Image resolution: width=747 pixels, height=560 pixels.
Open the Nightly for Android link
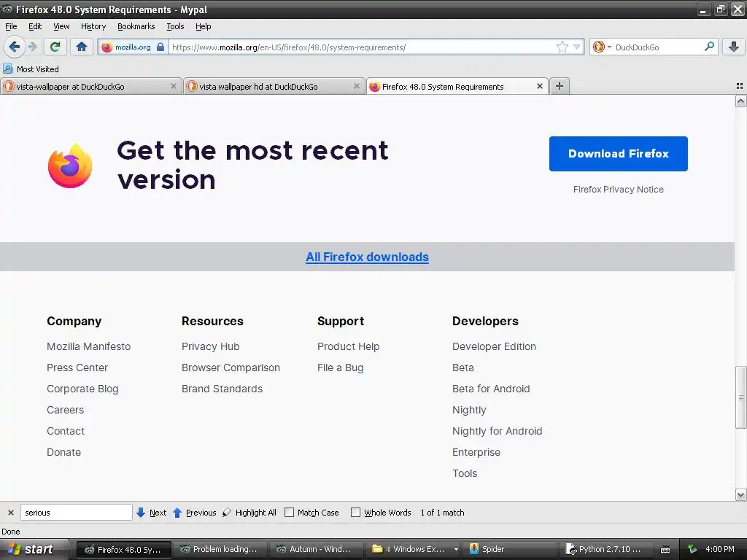click(x=497, y=431)
